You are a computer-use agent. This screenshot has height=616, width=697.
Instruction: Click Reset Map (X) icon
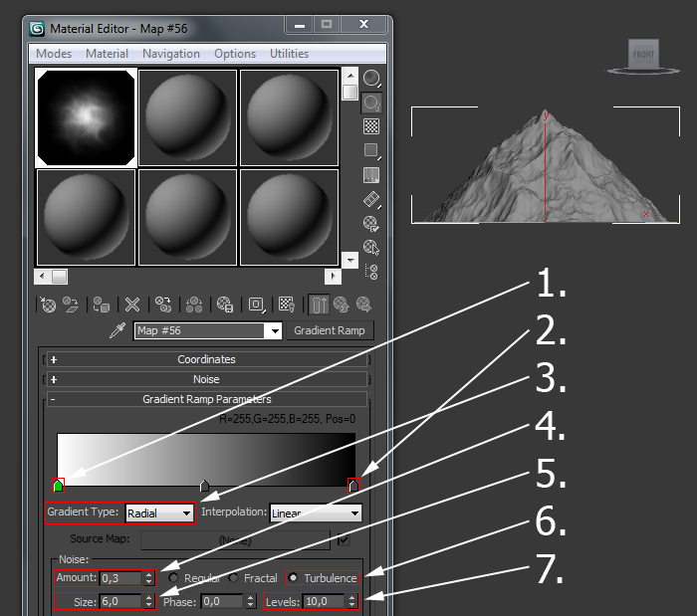pos(132,306)
